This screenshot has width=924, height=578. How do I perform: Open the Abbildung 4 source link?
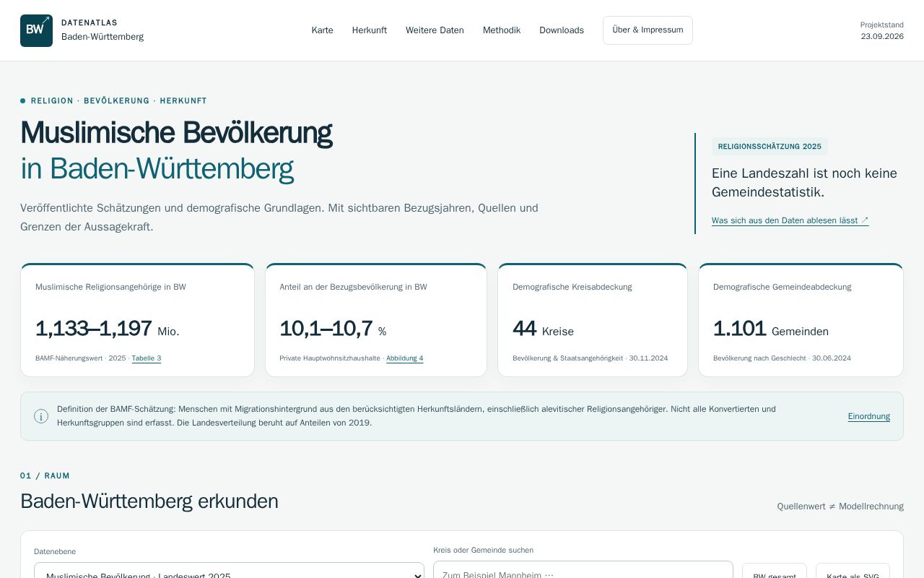tap(405, 358)
